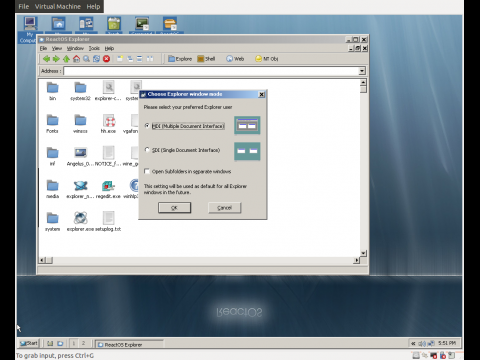Open the host Help menu at top
Image resolution: width=480 pixels, height=360 pixels.
pyautogui.click(x=93, y=6)
